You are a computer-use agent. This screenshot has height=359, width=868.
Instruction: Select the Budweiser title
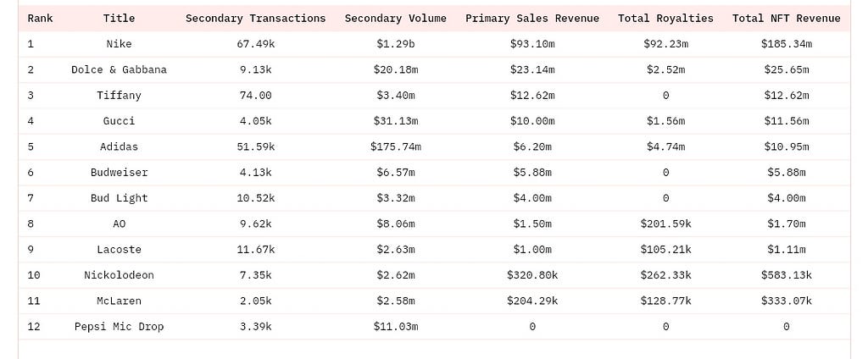click(x=119, y=172)
